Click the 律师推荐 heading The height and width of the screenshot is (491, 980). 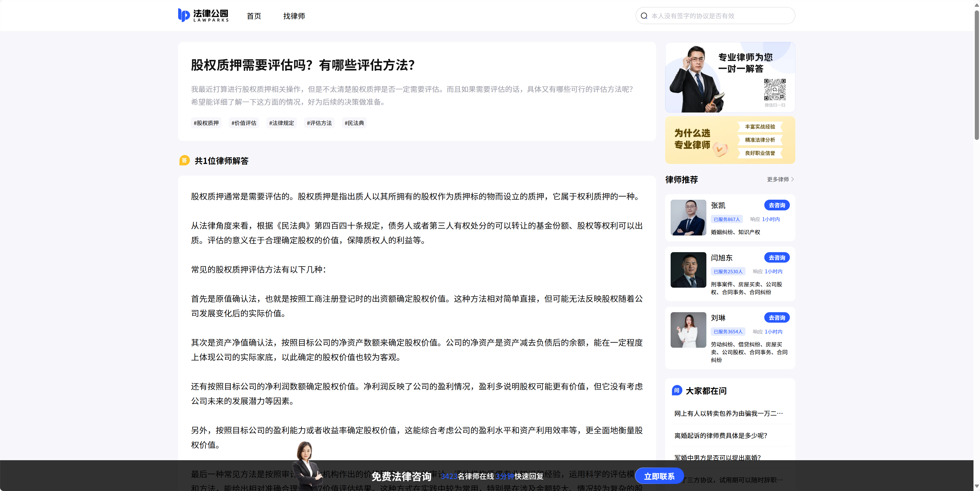[x=681, y=180]
